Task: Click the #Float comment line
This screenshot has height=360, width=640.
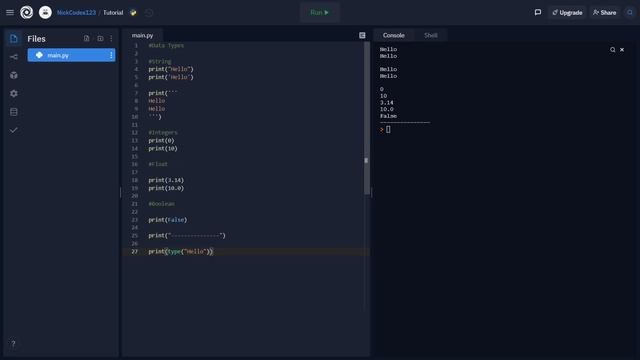Action: tap(158, 164)
